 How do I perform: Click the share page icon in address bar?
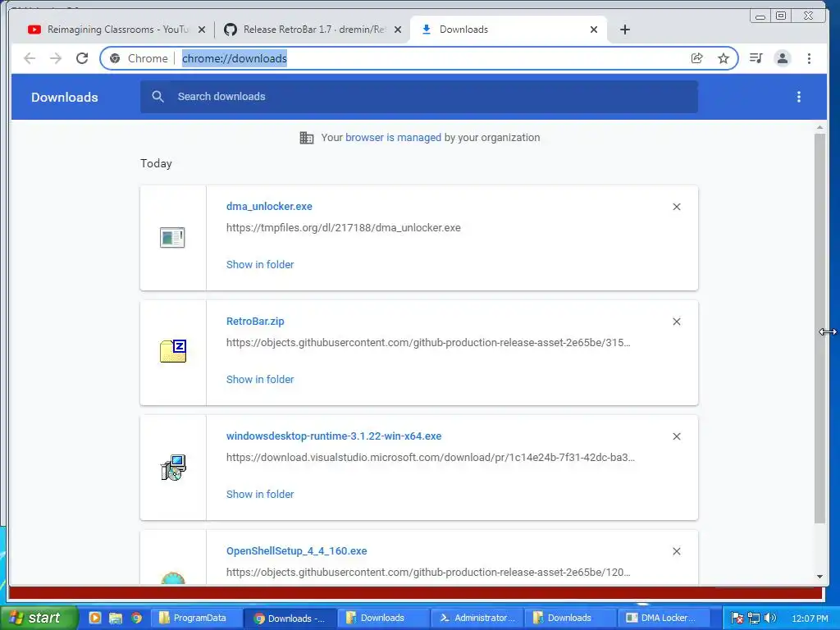click(x=697, y=58)
